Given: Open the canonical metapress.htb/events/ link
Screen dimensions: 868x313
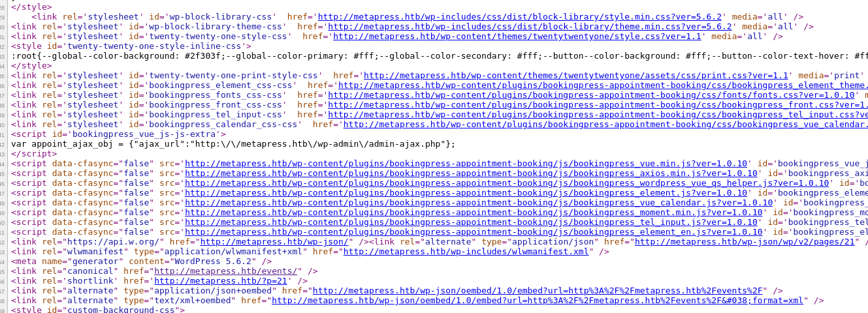Looking at the screenshot, I should pos(225,271).
